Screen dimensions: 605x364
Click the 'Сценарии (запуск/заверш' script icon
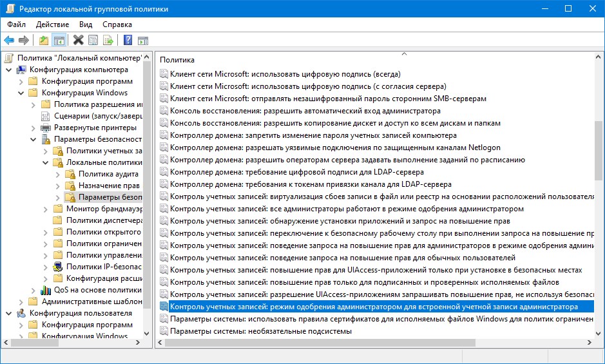pyautogui.click(x=46, y=116)
